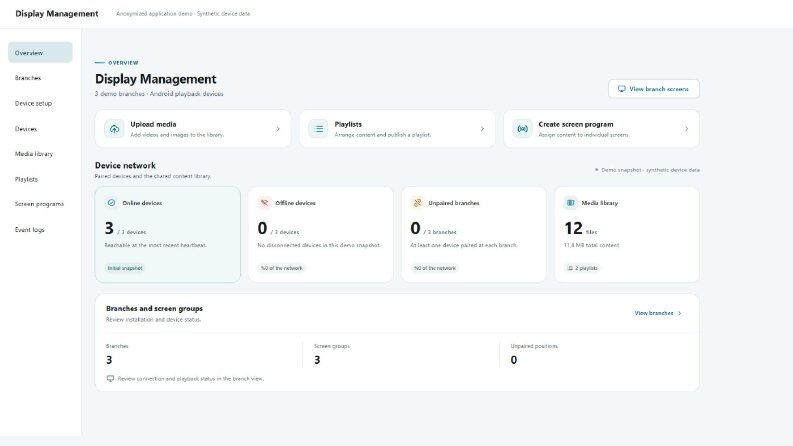Click the Playlists list icon
The height and width of the screenshot is (446, 793).
pyautogui.click(x=319, y=129)
